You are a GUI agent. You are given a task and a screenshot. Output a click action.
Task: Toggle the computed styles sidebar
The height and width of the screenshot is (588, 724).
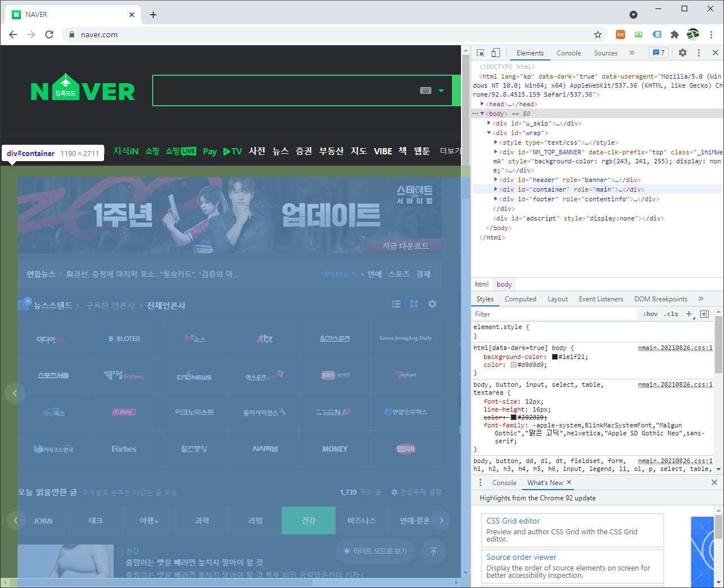point(705,314)
